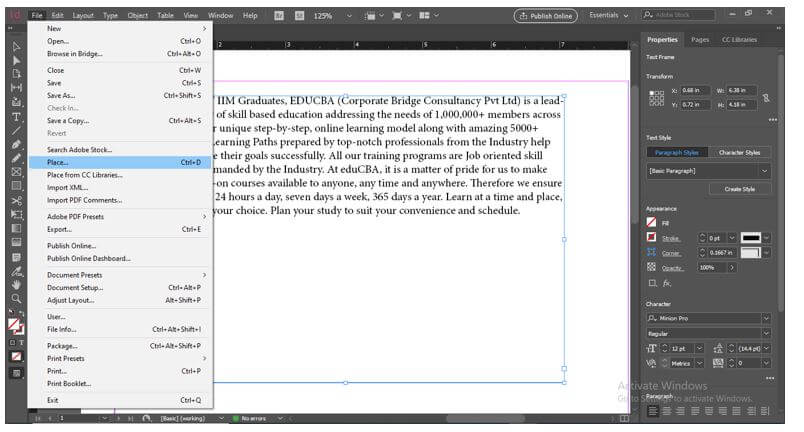Image resolution: width=804 pixels, height=432 pixels.
Task: Open the Minion Pro font family dropdown
Action: pos(766,318)
